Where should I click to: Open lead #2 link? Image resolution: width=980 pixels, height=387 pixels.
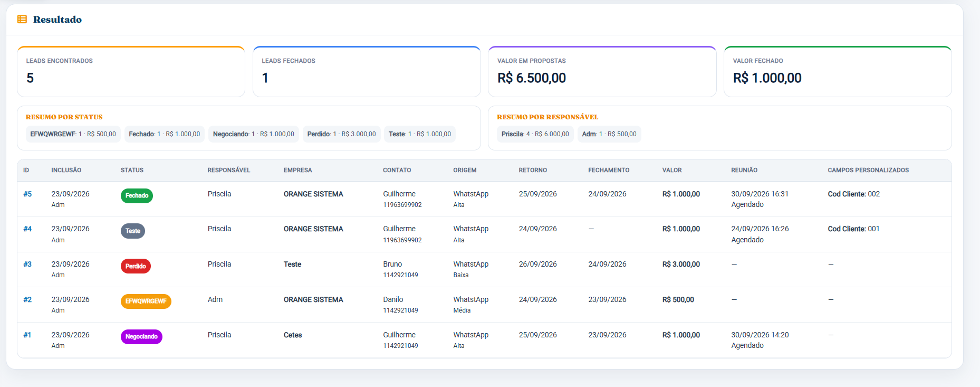coord(27,300)
